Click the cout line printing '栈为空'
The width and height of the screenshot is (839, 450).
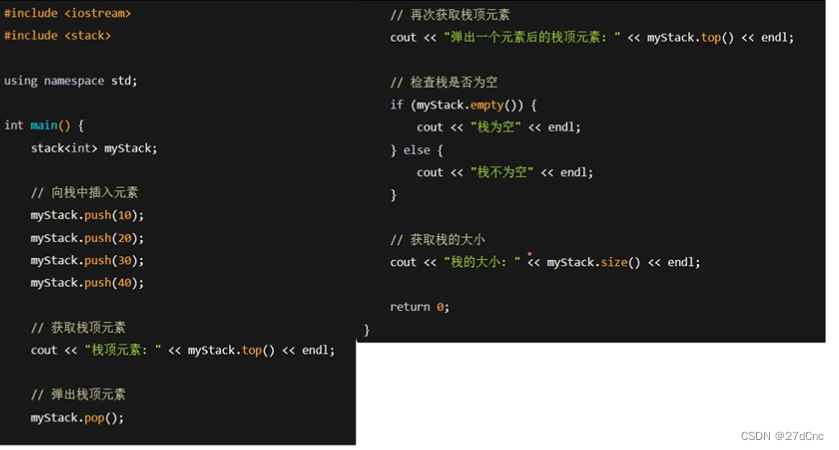[x=498, y=127]
